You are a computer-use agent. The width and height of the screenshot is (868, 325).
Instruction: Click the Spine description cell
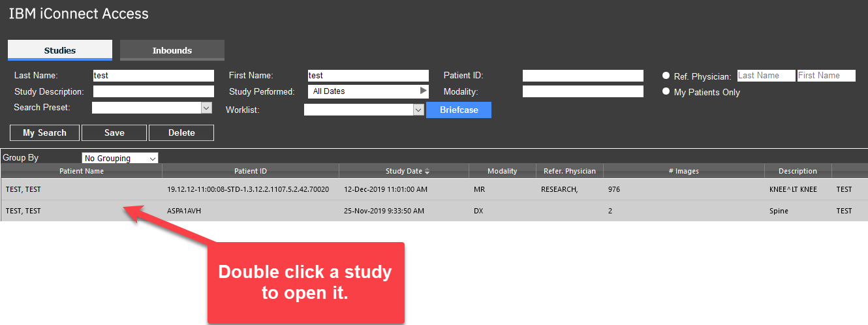779,211
